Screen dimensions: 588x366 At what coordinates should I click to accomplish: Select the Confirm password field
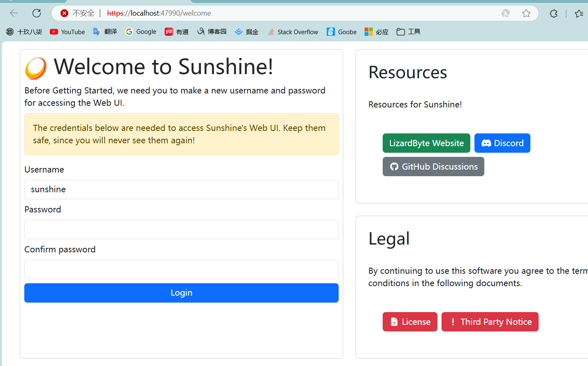pos(181,269)
